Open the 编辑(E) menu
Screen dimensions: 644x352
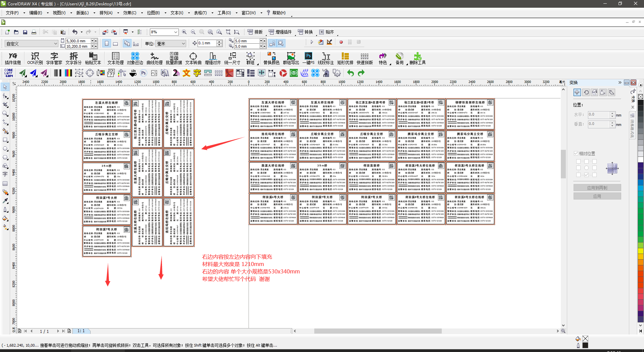[x=35, y=13]
